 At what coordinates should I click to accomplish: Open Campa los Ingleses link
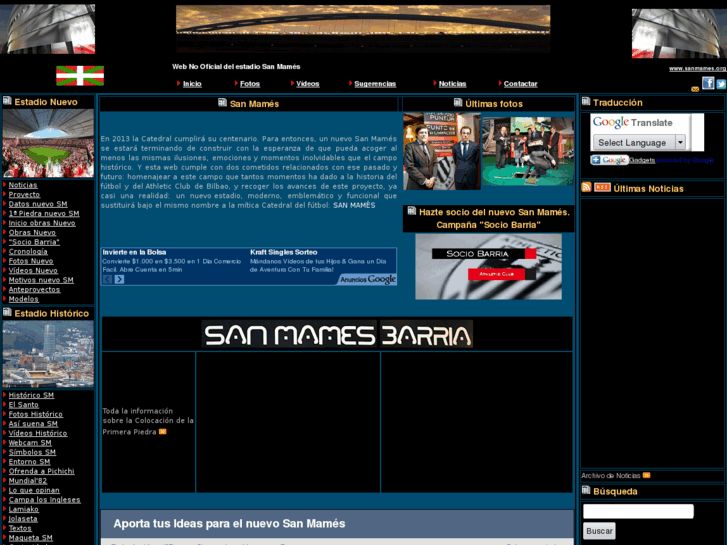[x=45, y=500]
